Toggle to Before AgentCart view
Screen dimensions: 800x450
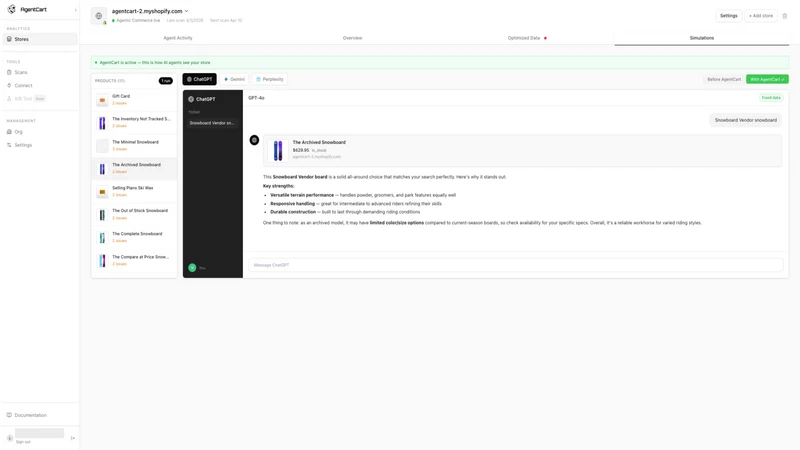tap(724, 79)
